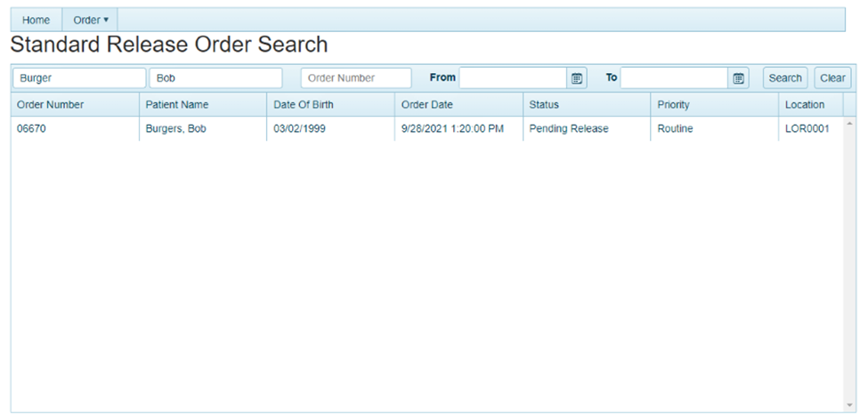Sort by Priority column header
This screenshot has width=868, height=415.
click(x=673, y=105)
